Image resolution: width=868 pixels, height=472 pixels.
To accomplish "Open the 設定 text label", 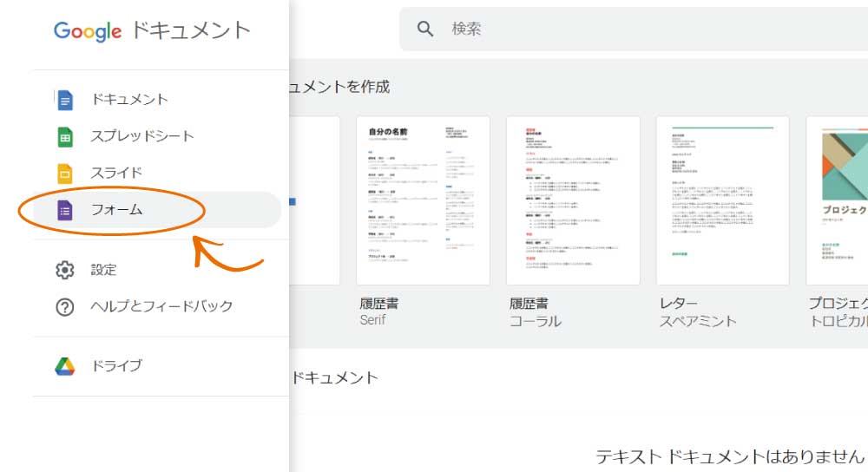I will coord(103,270).
